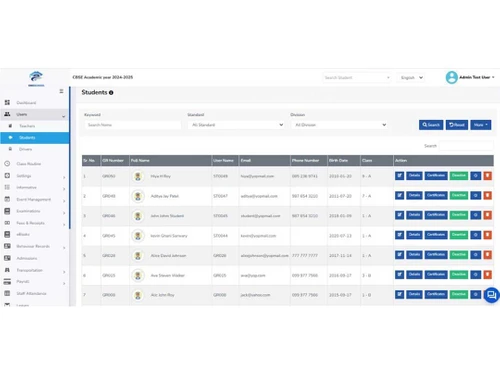The image size is (500, 375).
Task: Click red delete icon for Aditya Jay Patel
Action: (487, 195)
